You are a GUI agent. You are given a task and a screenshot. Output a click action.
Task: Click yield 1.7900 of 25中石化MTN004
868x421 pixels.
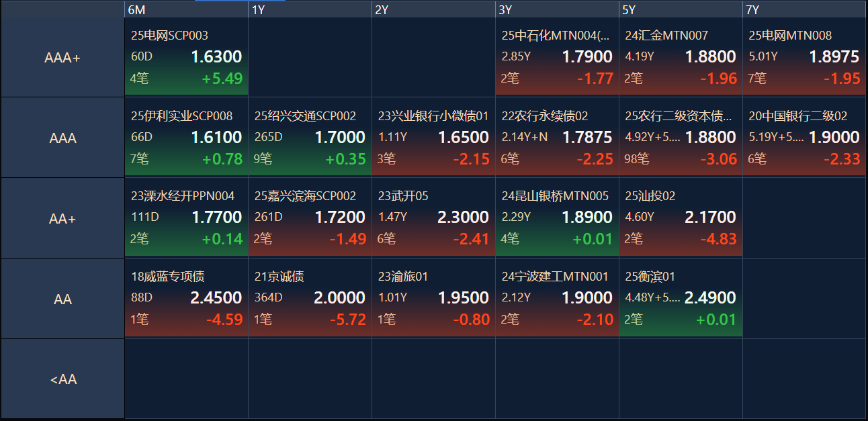point(587,57)
